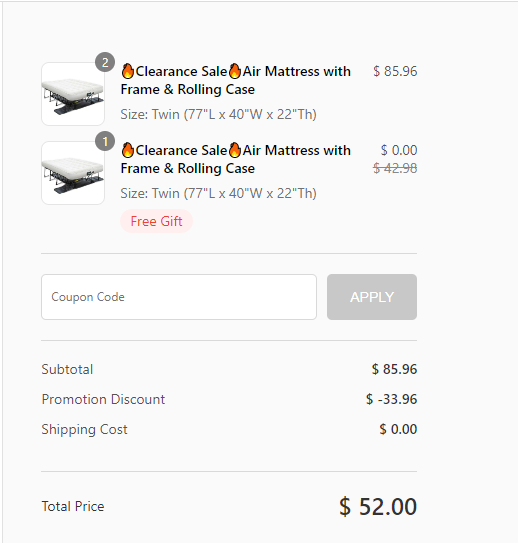Click the flame icon before first Clearance Sale
This screenshot has height=543, width=518.
128,71
